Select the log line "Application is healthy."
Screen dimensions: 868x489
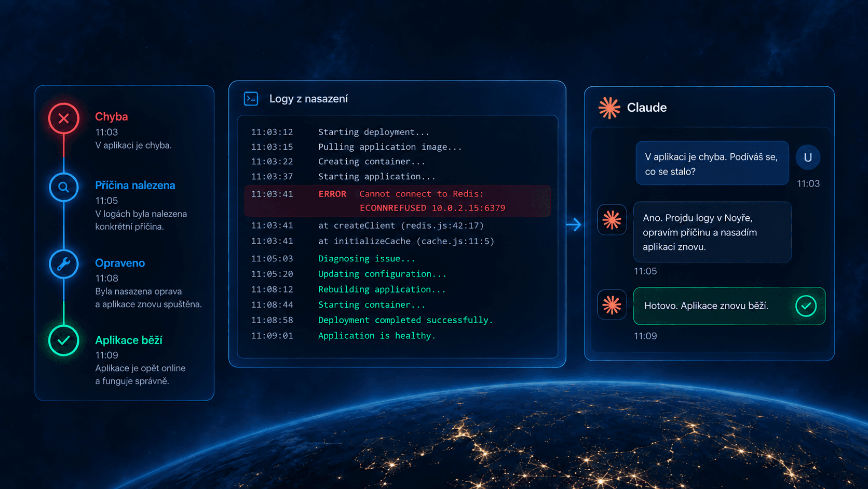[377, 336]
